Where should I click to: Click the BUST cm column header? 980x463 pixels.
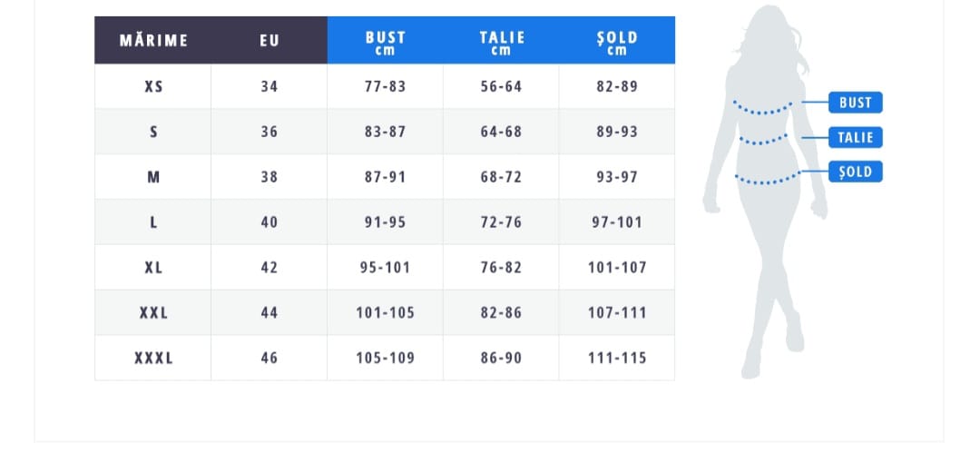[x=385, y=41]
